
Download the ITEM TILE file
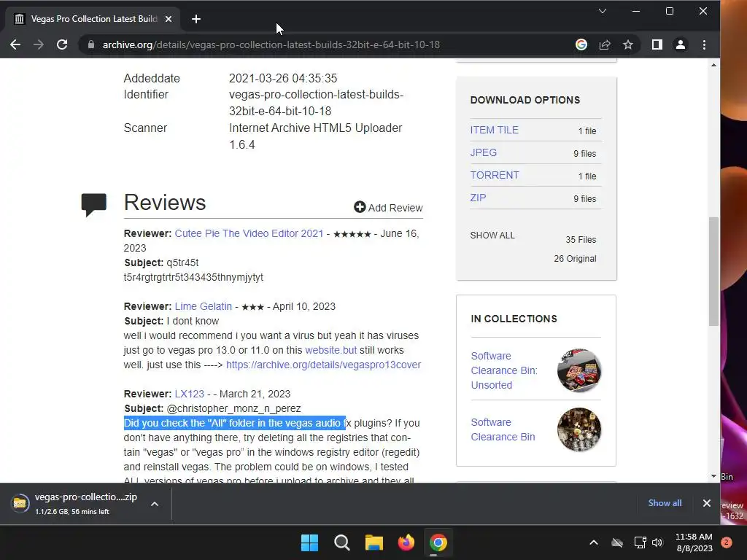click(494, 130)
